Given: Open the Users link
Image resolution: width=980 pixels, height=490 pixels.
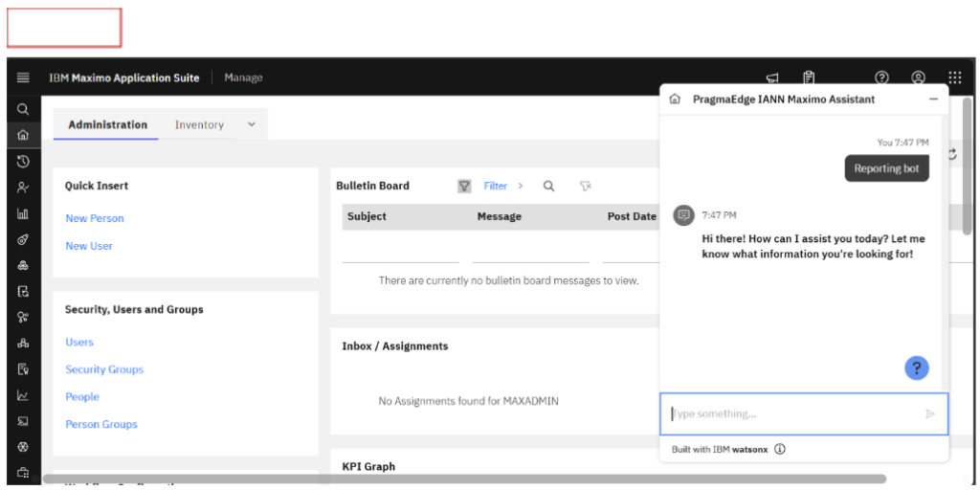Looking at the screenshot, I should tap(79, 342).
